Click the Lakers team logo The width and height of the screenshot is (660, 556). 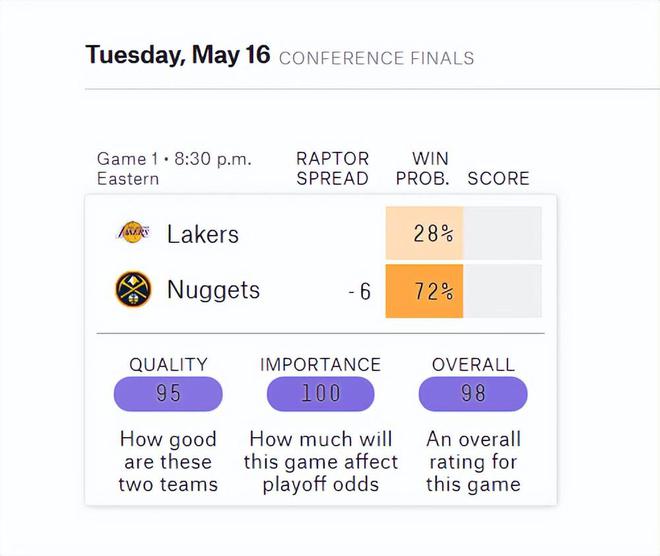click(133, 232)
